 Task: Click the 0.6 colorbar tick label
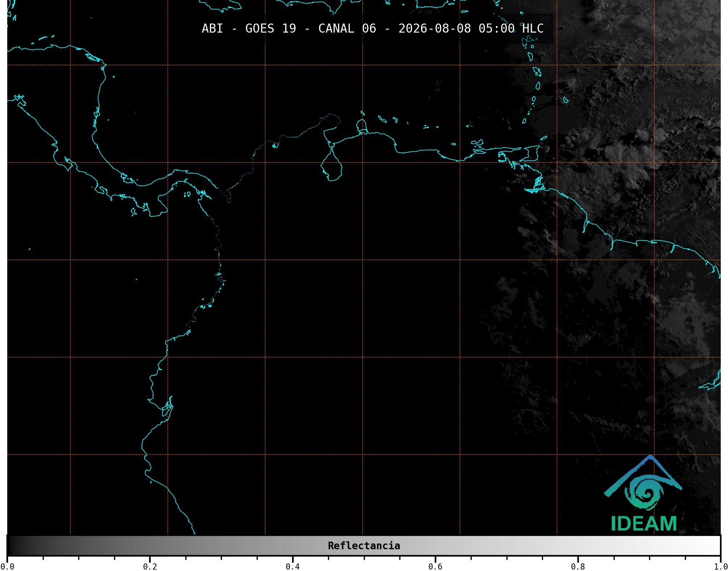tap(435, 567)
